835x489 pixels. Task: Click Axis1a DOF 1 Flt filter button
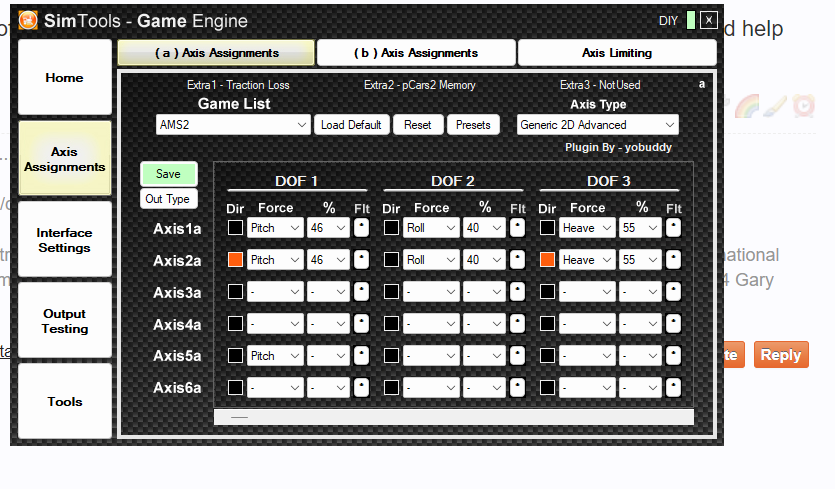point(361,227)
